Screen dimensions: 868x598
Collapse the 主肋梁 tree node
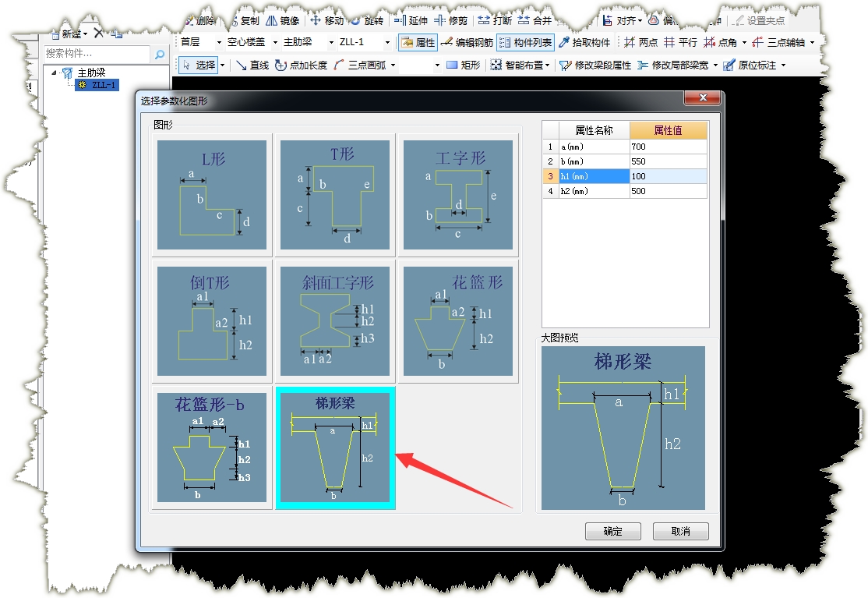point(55,73)
